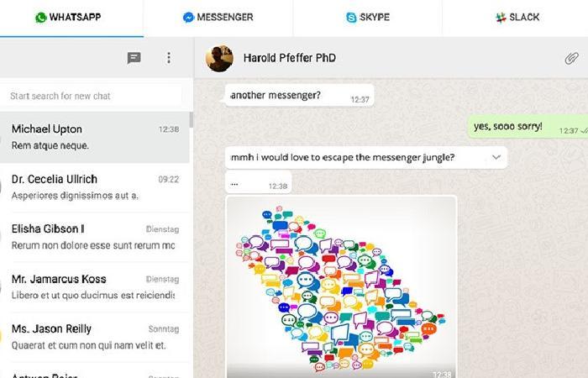
Task: Open Harold Pfeffer PhD's profile picture
Action: pos(219,59)
